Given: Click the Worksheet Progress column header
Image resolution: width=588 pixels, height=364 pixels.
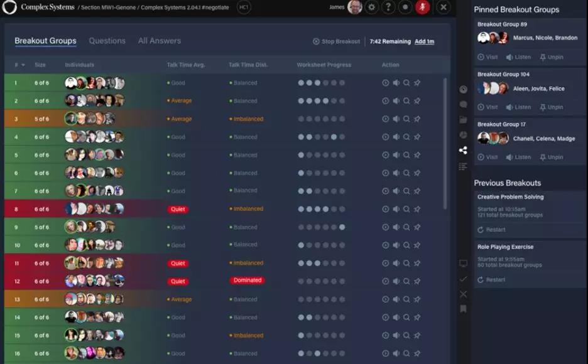Looking at the screenshot, I should tap(324, 65).
